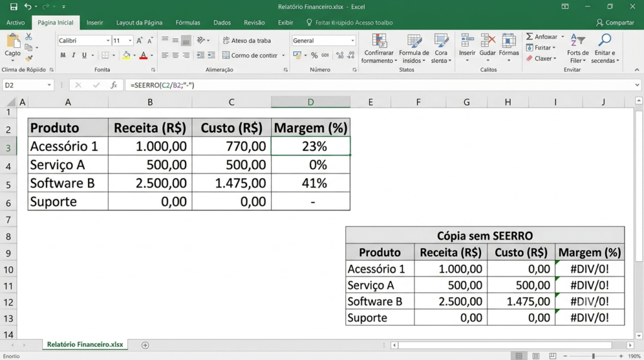The width and height of the screenshot is (644, 360).
Task: Expand the Name Box D2 dropdown arrow
Action: click(49, 85)
